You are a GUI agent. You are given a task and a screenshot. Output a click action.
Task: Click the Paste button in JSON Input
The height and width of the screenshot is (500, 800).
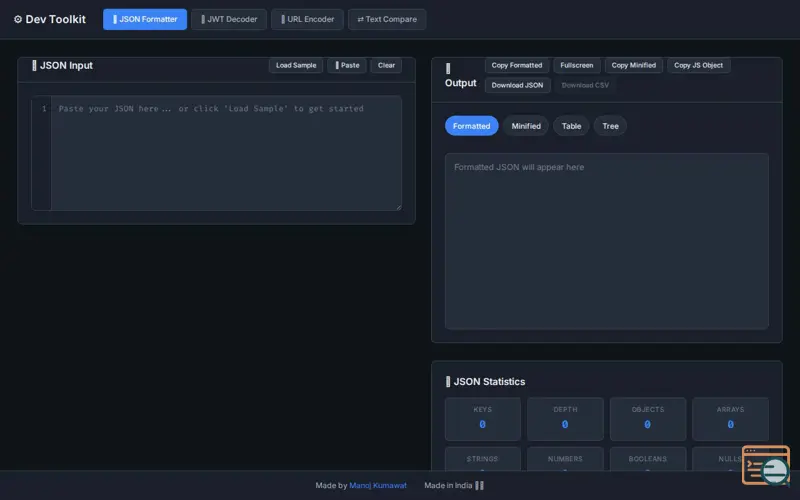(x=347, y=65)
